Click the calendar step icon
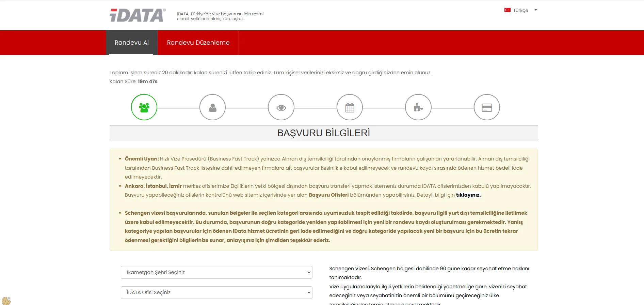The image size is (644, 305). tap(350, 107)
